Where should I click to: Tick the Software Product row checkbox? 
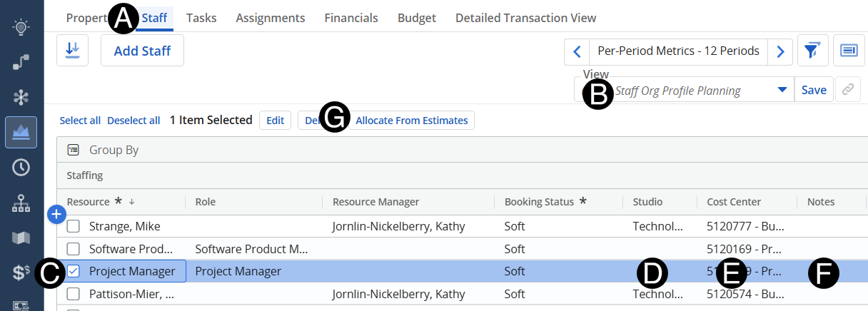(74, 249)
